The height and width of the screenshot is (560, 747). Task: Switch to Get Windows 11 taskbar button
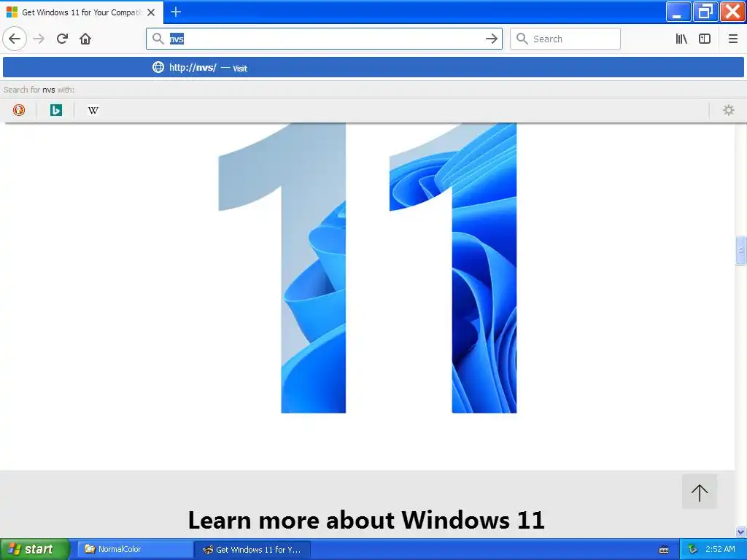pyautogui.click(x=253, y=550)
